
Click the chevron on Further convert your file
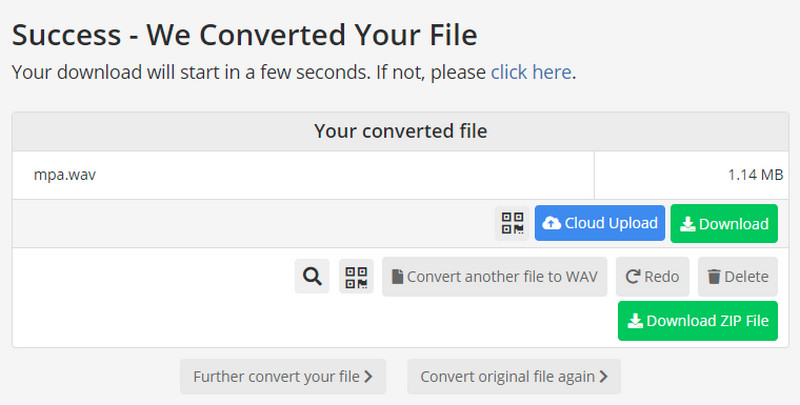click(368, 377)
